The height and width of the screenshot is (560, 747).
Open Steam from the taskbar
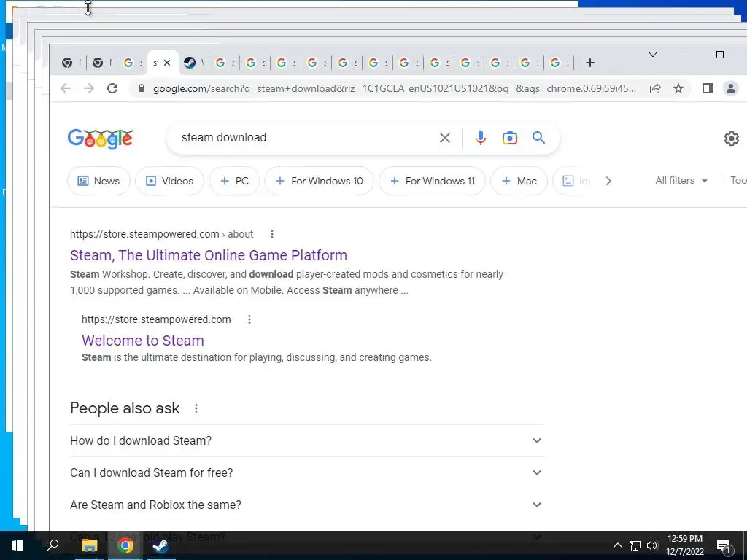click(160, 545)
